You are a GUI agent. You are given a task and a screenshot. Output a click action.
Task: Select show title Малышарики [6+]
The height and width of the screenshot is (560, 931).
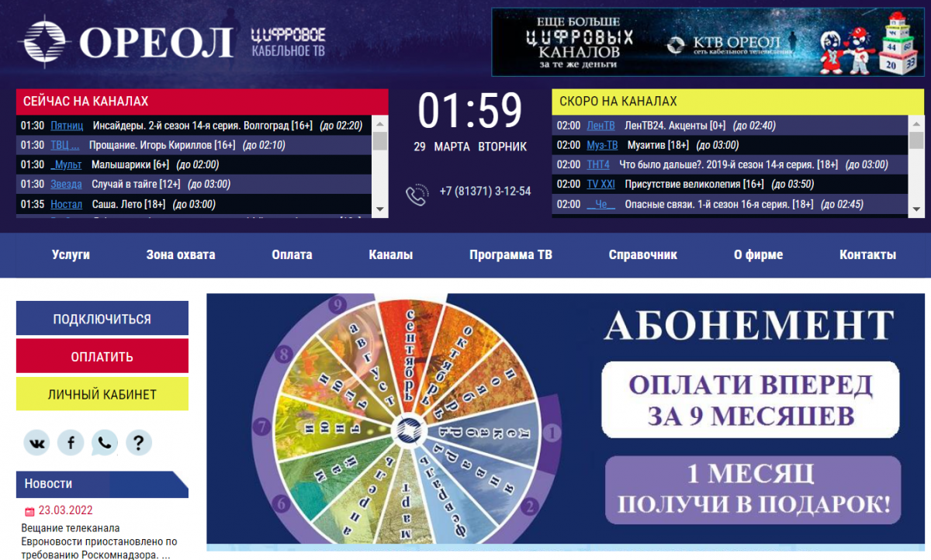130,164
